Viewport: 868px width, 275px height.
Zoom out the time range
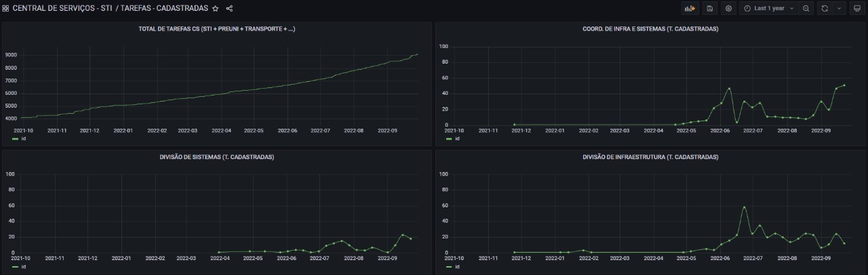[806, 8]
